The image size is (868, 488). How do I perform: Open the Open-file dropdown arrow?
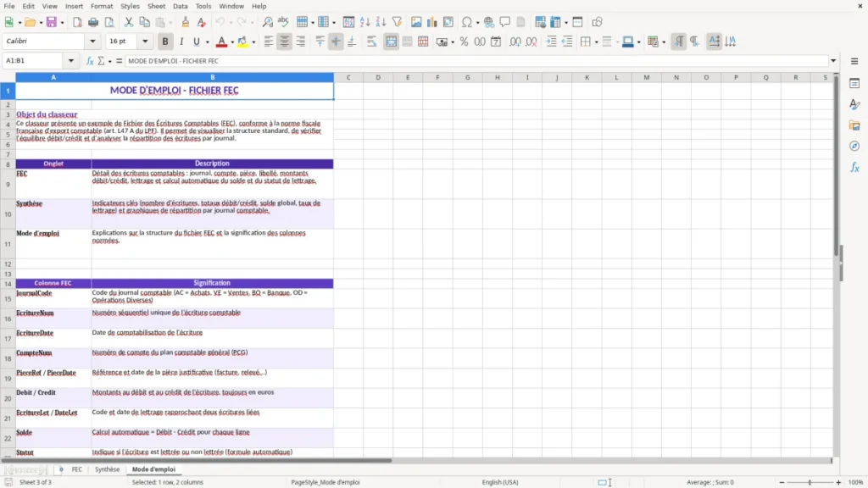tap(40, 23)
